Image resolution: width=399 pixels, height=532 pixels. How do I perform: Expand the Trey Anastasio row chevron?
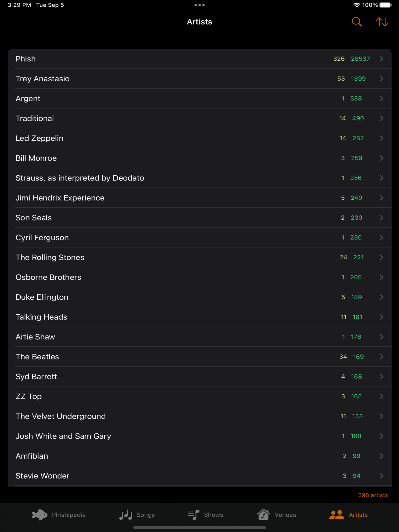381,79
